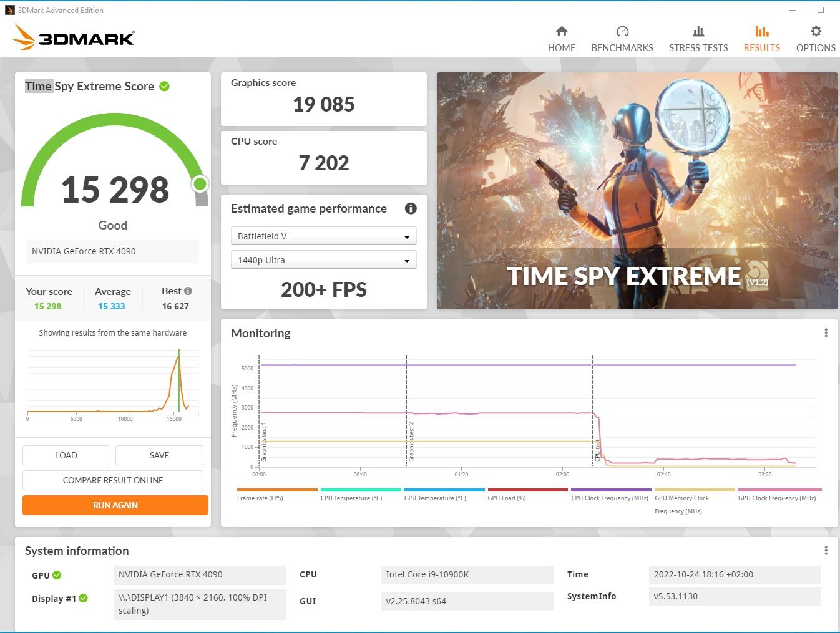The width and height of the screenshot is (840, 633).
Task: Click the green check icon beside GPU
Action: tap(57, 575)
